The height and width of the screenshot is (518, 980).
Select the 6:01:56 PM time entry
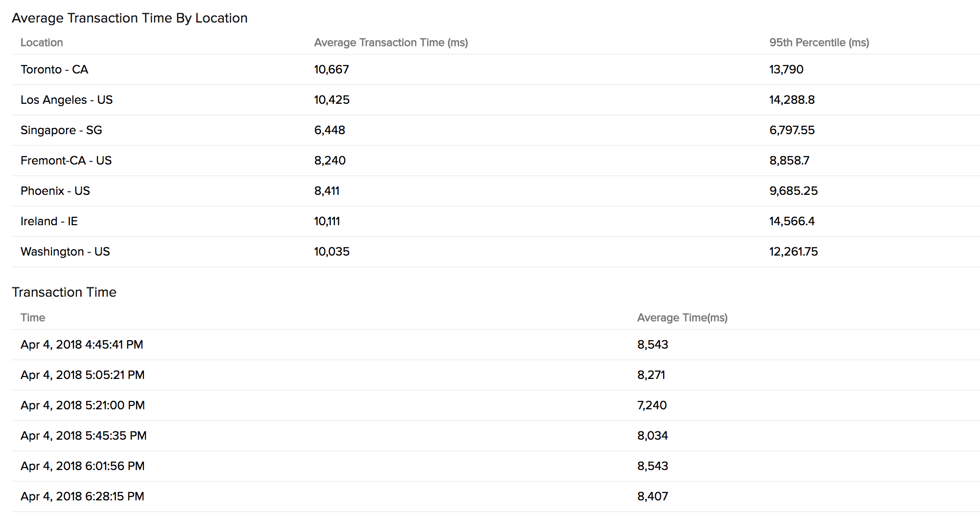(82, 466)
